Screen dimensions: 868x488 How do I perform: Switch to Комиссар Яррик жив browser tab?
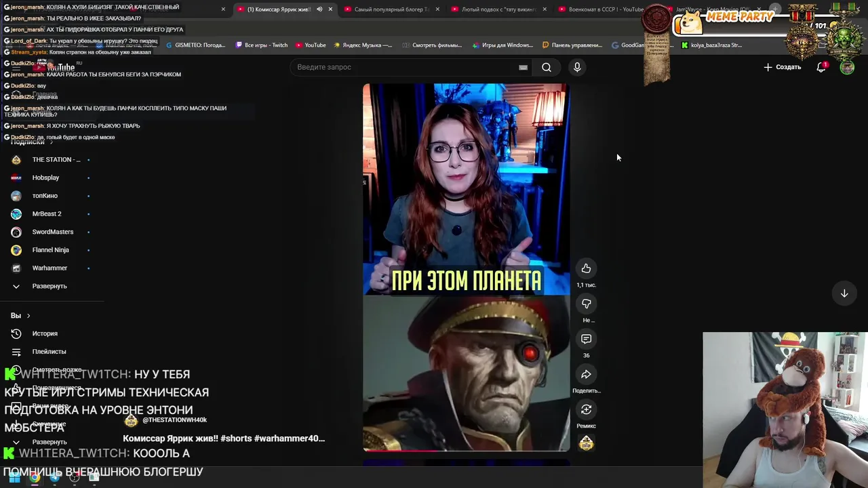[x=285, y=9]
